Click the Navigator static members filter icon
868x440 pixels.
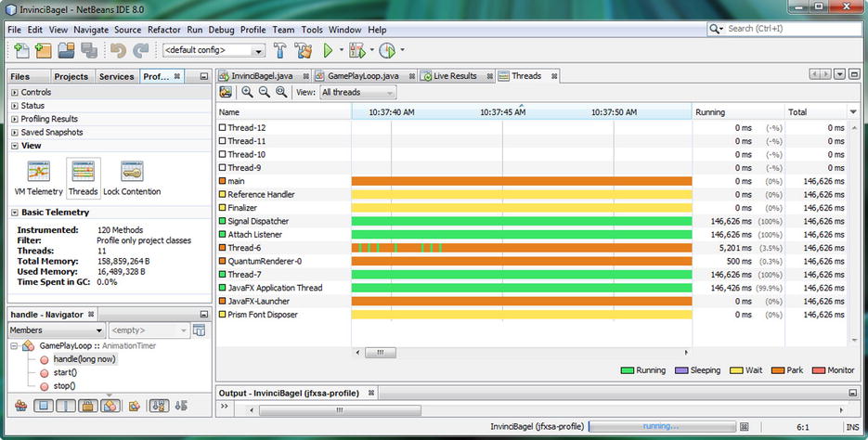(x=65, y=407)
